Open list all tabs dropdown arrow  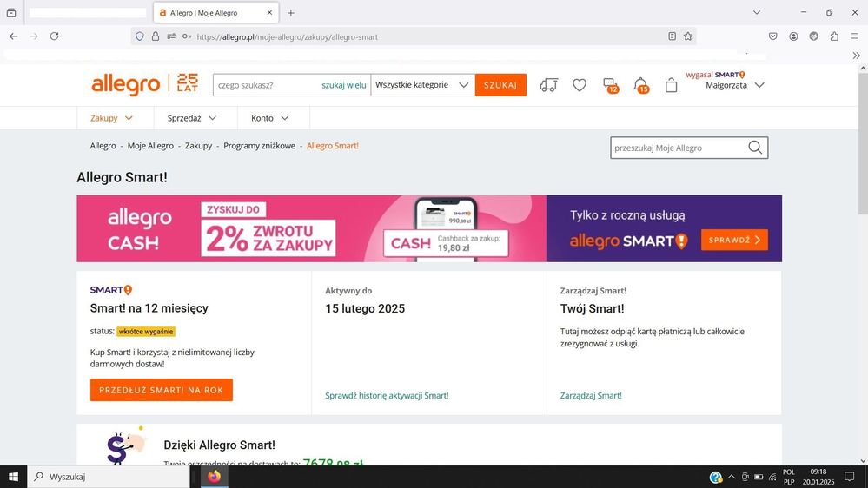click(x=756, y=12)
